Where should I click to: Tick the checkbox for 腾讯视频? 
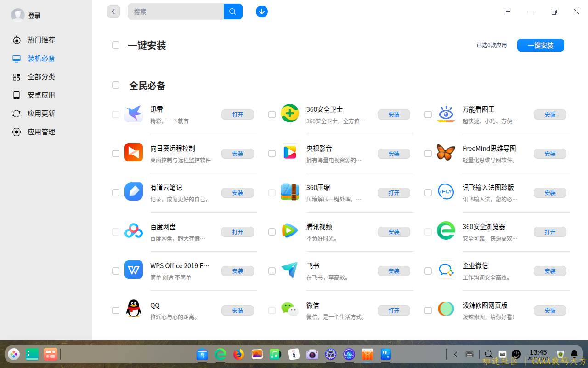(x=272, y=232)
